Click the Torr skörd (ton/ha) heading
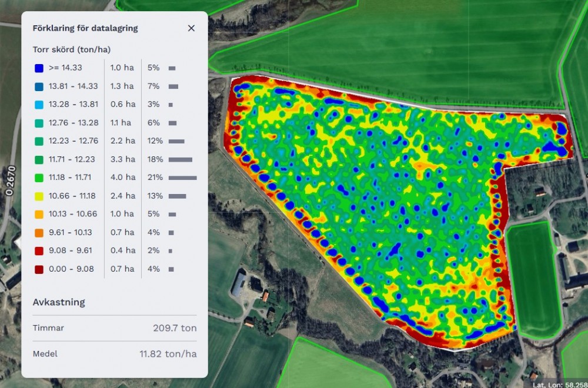Viewport: 588px width, 388px height. coord(71,49)
